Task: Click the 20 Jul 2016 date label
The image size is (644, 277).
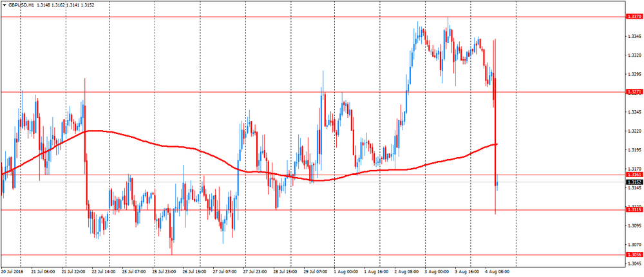Action: (10, 272)
